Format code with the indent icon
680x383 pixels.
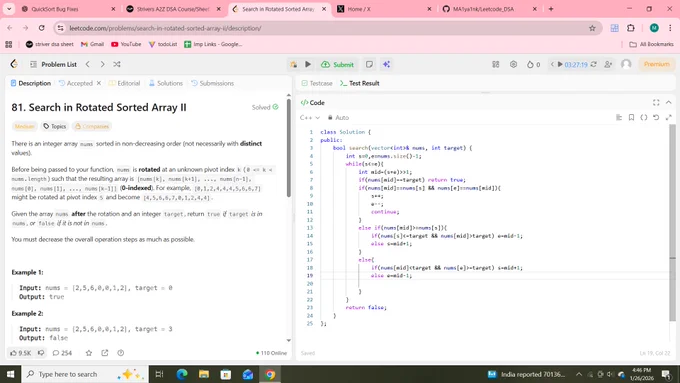[619, 118]
